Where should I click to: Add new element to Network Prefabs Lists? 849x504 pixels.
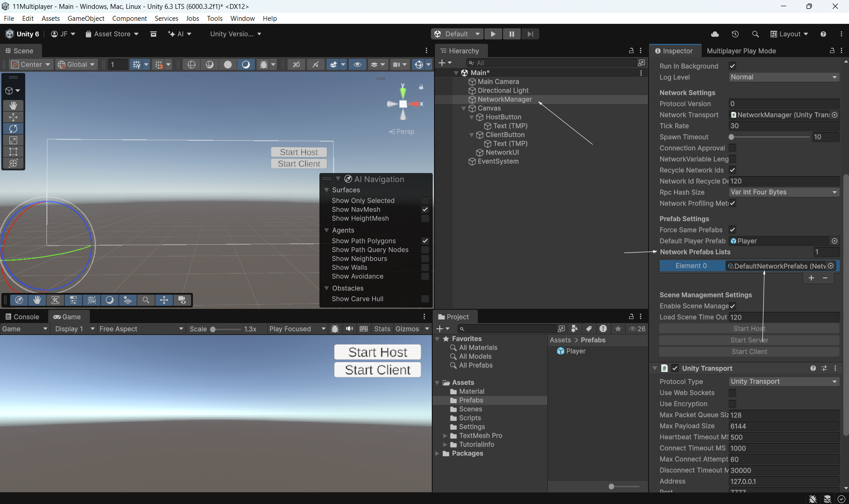pyautogui.click(x=811, y=278)
